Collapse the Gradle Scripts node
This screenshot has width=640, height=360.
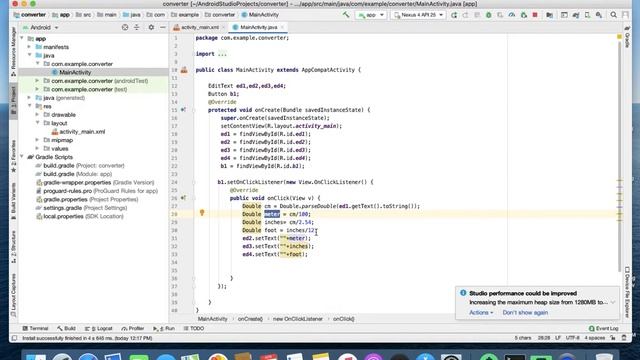22,157
